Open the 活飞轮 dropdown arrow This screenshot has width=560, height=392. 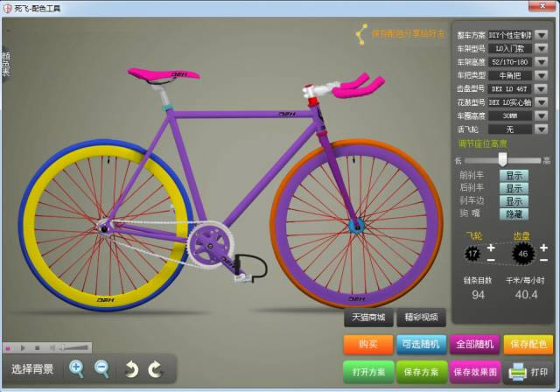[542, 129]
